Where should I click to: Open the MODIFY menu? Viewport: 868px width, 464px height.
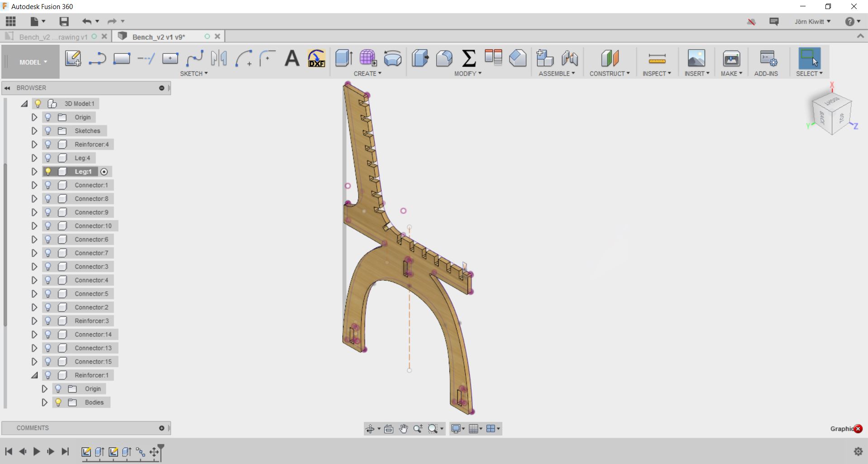(467, 73)
